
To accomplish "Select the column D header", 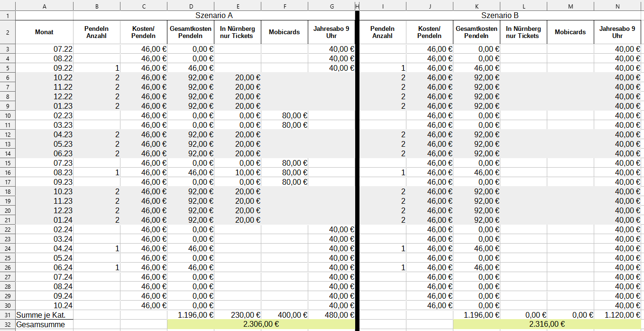I will pos(191,6).
